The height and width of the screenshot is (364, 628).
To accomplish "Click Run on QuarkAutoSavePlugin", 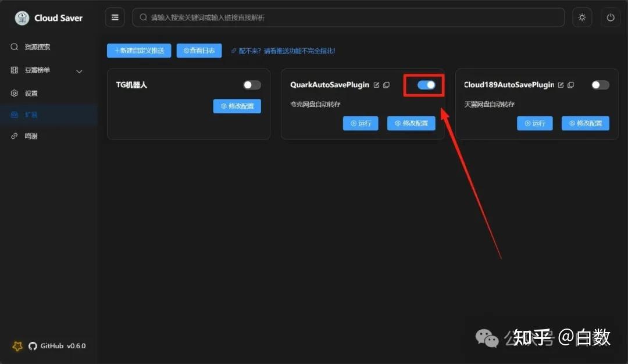I will [361, 123].
